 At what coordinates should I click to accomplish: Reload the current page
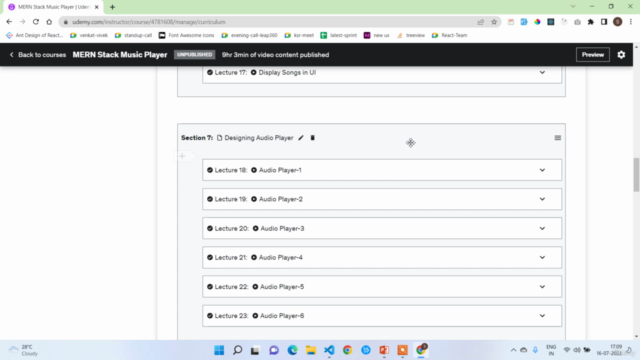point(36,22)
